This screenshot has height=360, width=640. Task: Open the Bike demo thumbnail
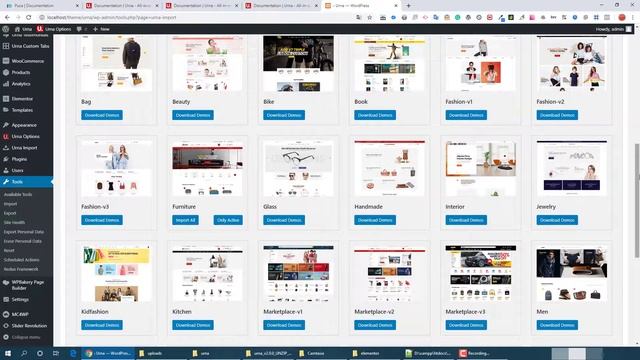[298, 63]
